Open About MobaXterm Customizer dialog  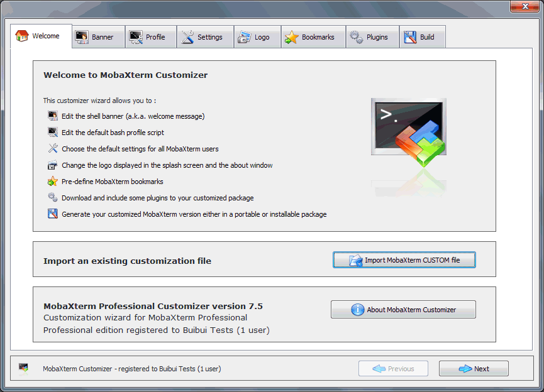(403, 309)
